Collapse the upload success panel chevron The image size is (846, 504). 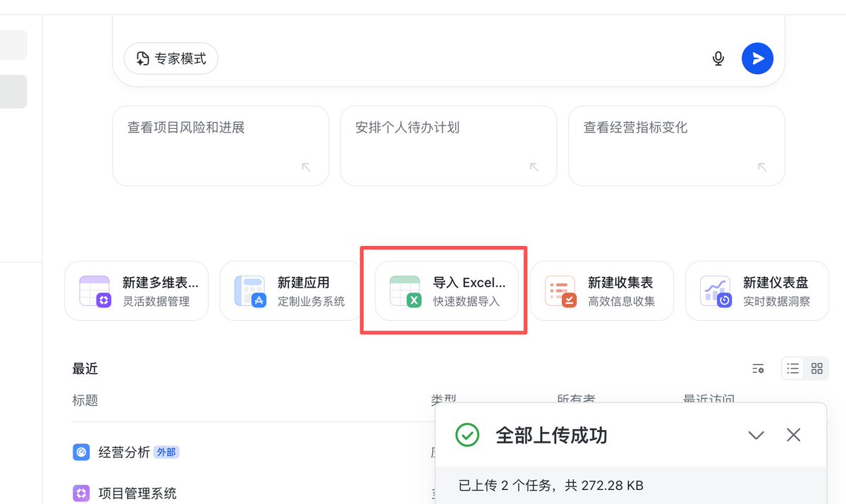(756, 436)
